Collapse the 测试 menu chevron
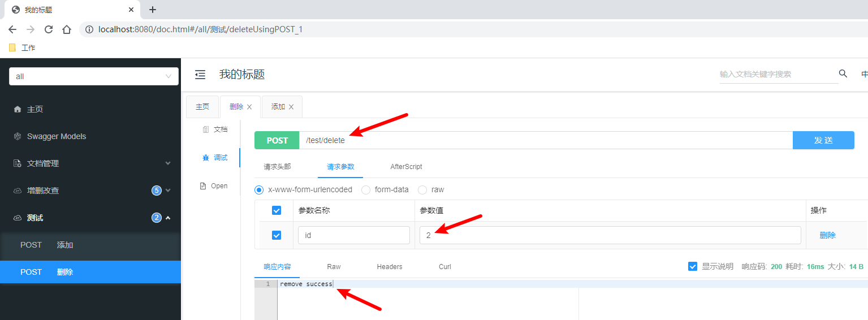Screen dimensions: 868x320 168,218
